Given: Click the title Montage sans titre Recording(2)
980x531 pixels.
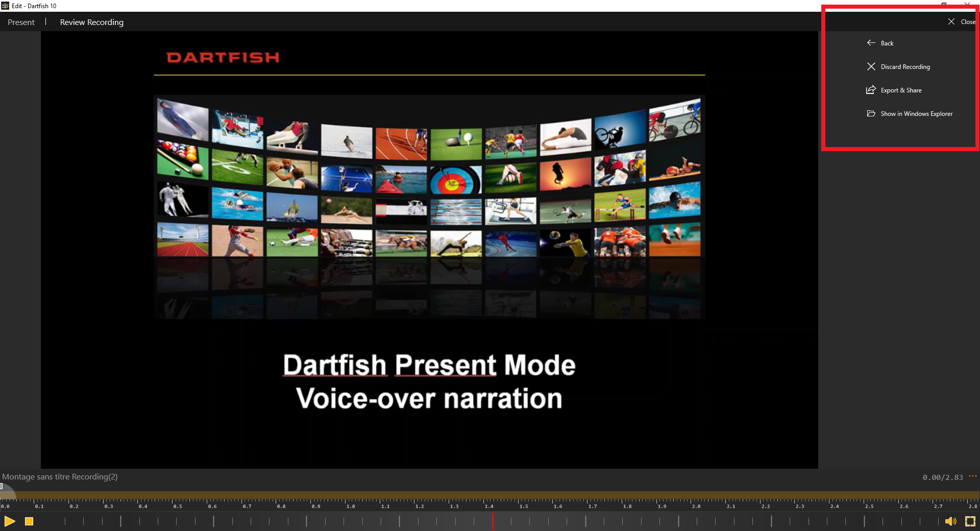Looking at the screenshot, I should pos(60,476).
